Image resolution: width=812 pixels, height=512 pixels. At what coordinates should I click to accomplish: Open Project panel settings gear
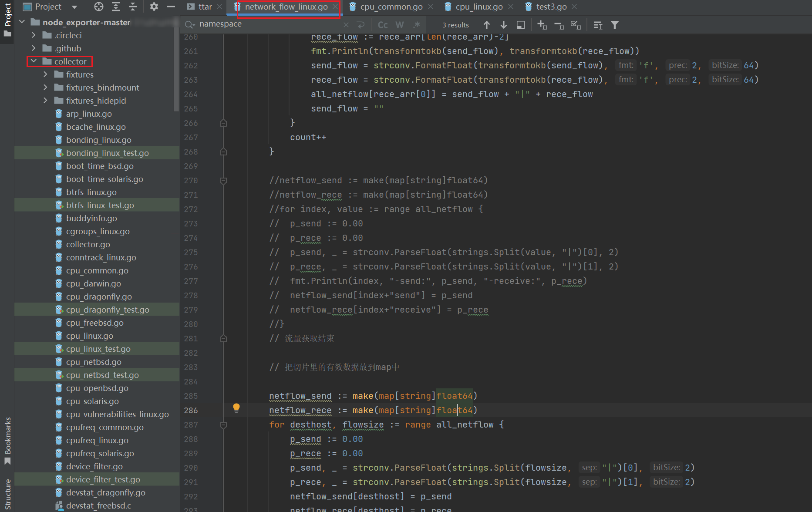tap(154, 7)
